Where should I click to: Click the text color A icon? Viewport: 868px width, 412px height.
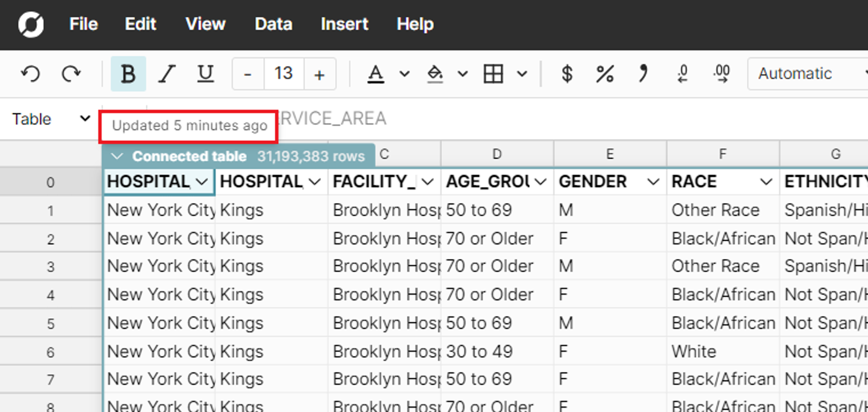[x=375, y=74]
